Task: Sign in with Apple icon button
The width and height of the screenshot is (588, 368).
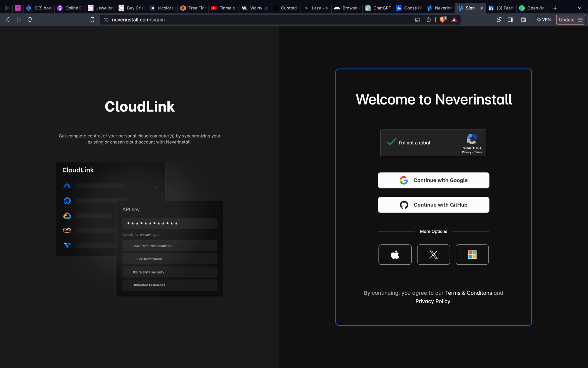Action: (395, 255)
